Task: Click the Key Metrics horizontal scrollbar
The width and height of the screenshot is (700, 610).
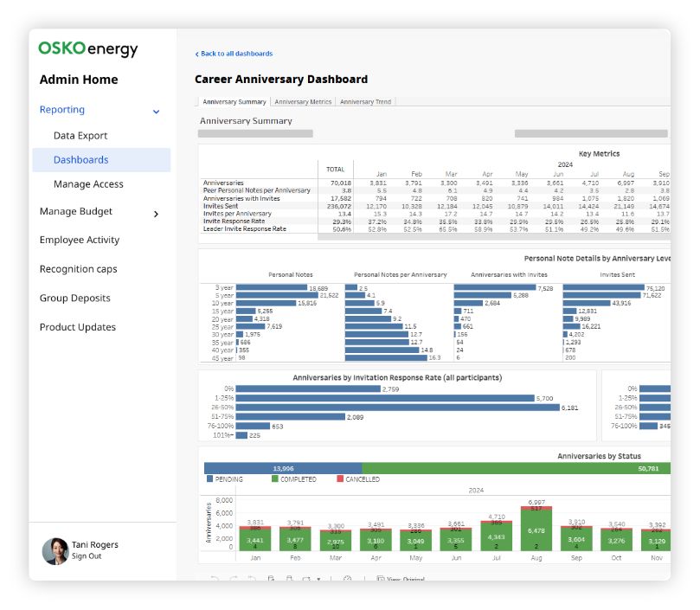Action: [494, 237]
